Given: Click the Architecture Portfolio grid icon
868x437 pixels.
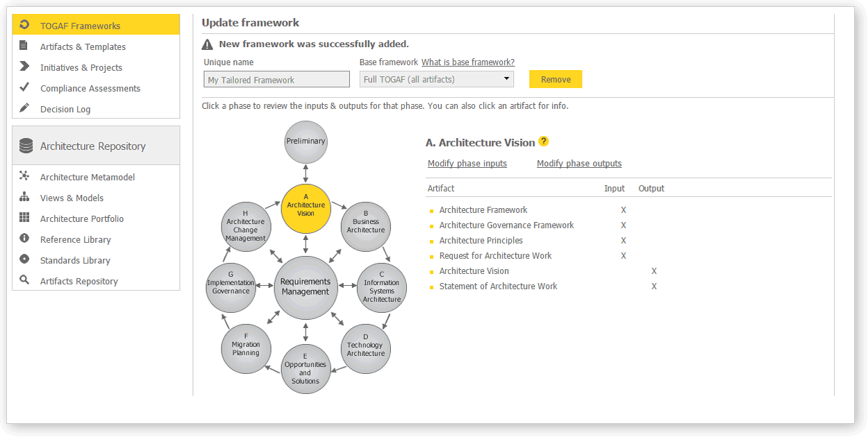Looking at the screenshot, I should click(24, 218).
